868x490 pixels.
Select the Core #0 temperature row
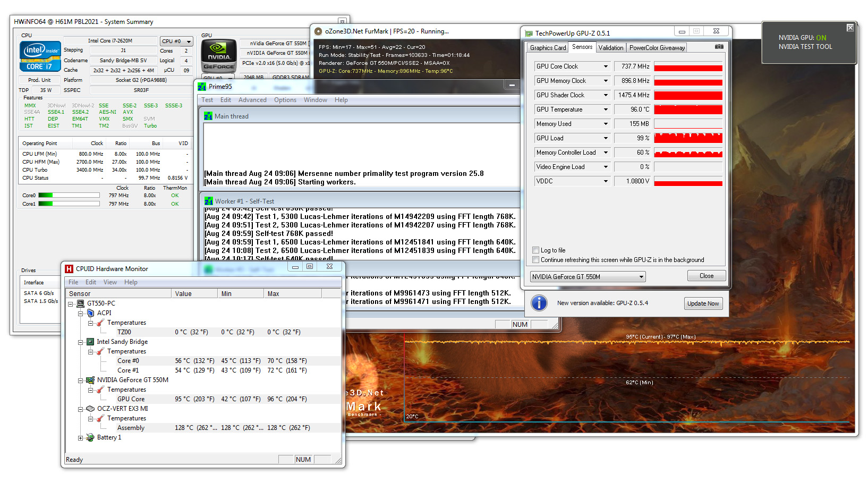(203, 361)
